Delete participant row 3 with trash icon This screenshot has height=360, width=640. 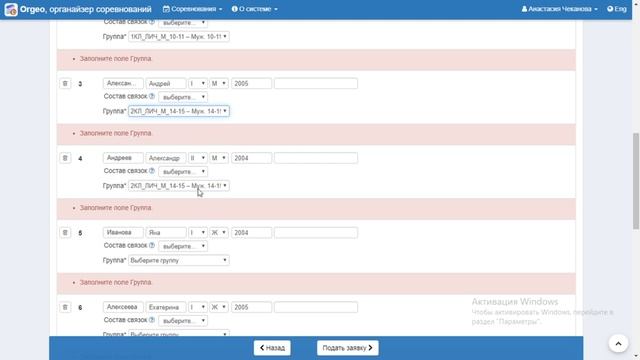[x=65, y=83]
